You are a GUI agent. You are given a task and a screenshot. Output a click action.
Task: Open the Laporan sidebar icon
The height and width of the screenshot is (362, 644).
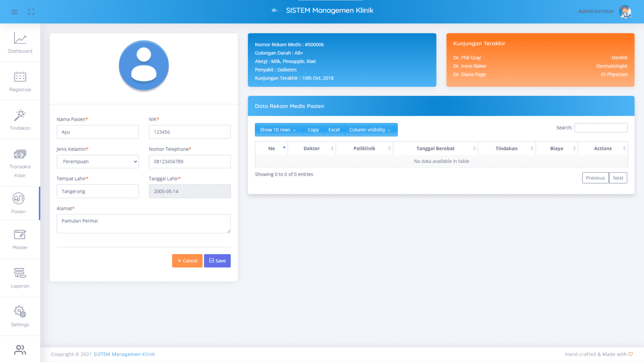[x=20, y=273]
